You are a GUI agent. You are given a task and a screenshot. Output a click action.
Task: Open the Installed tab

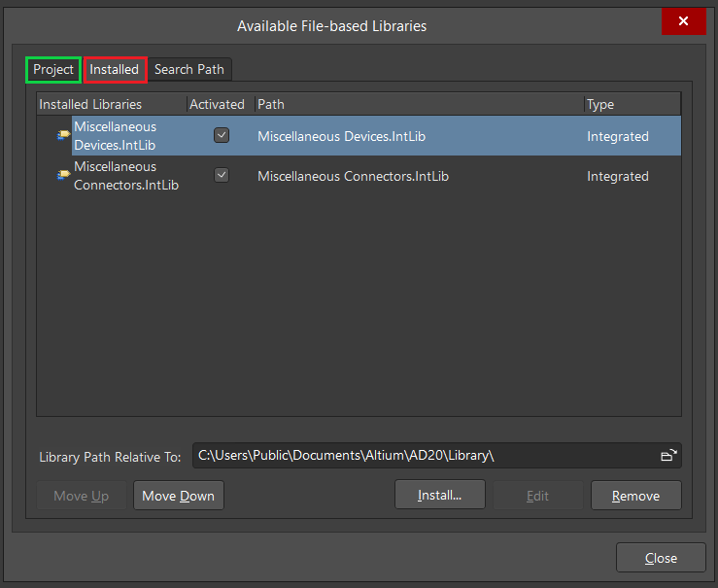(x=115, y=70)
